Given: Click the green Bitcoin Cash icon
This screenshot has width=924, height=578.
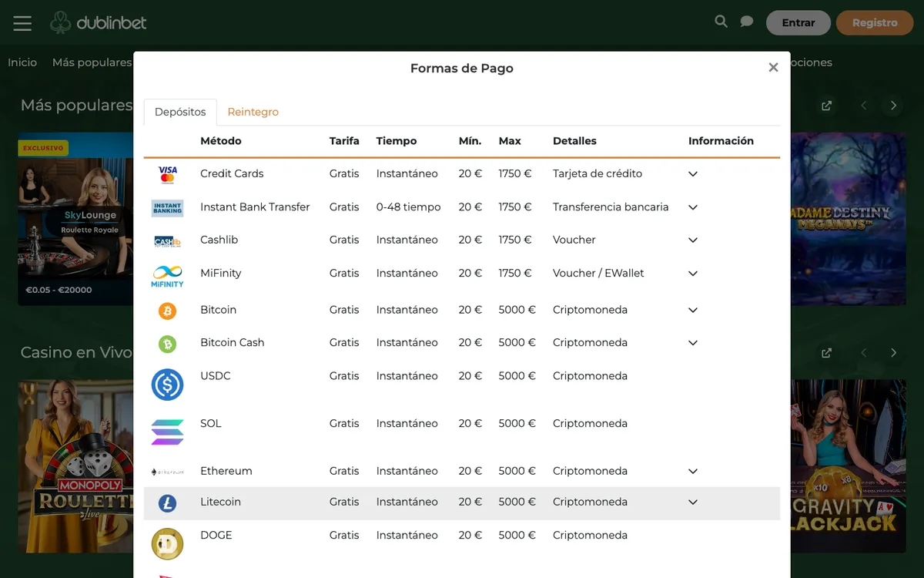Looking at the screenshot, I should point(167,344).
